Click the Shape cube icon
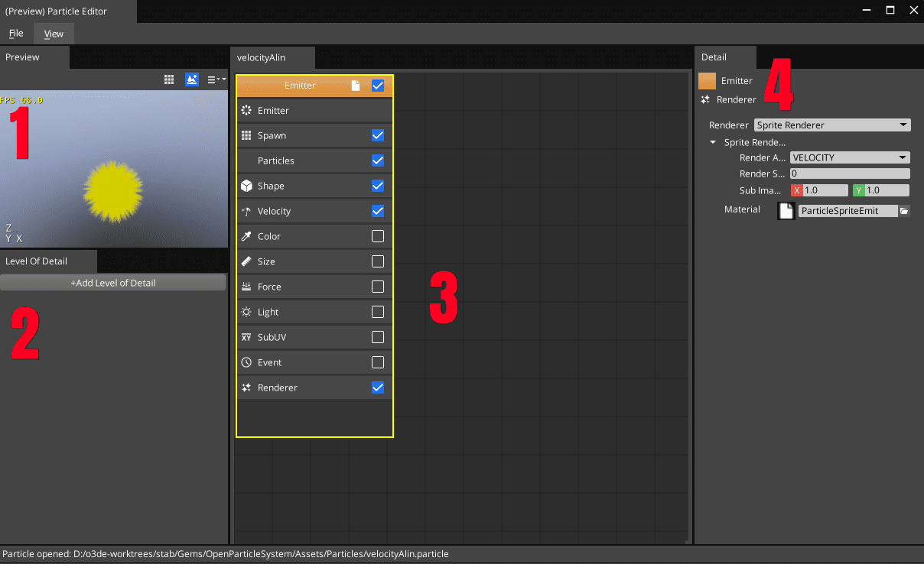Screen dimensions: 924x564 246,186
